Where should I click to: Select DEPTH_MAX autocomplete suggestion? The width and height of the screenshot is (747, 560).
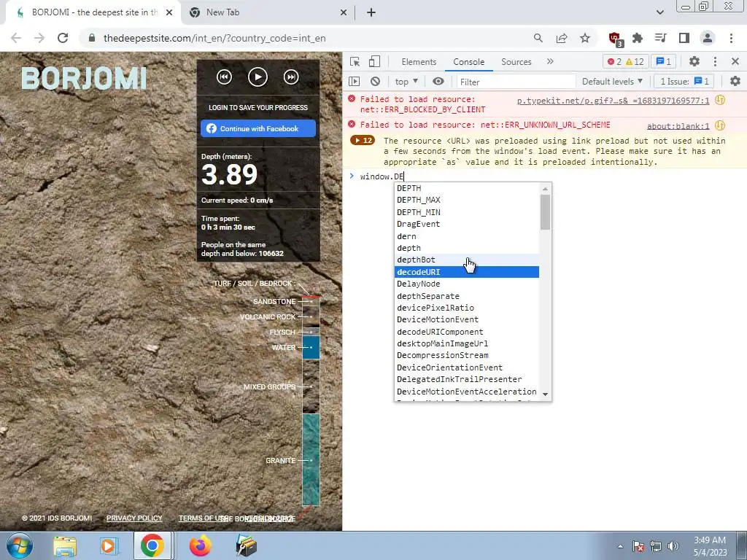point(467,200)
